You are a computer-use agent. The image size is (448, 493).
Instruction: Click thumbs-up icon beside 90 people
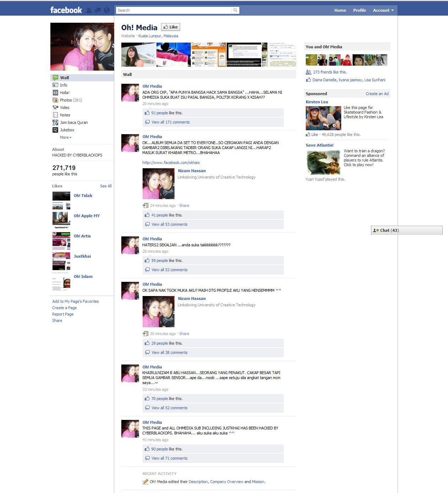147,449
